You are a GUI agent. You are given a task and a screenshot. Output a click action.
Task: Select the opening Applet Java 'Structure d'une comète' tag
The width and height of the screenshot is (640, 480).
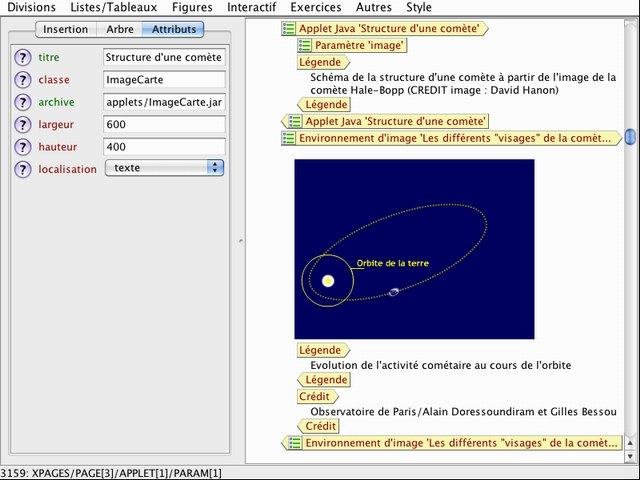(x=384, y=29)
